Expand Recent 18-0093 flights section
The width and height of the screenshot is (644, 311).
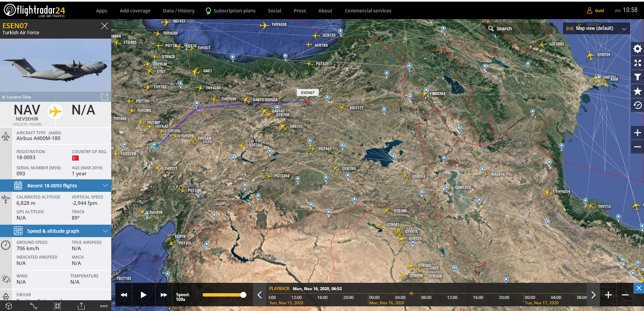tap(55, 186)
